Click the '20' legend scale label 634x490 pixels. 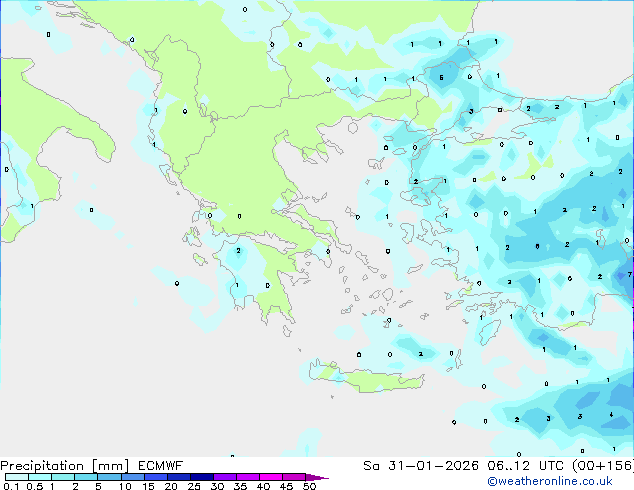[171, 486]
